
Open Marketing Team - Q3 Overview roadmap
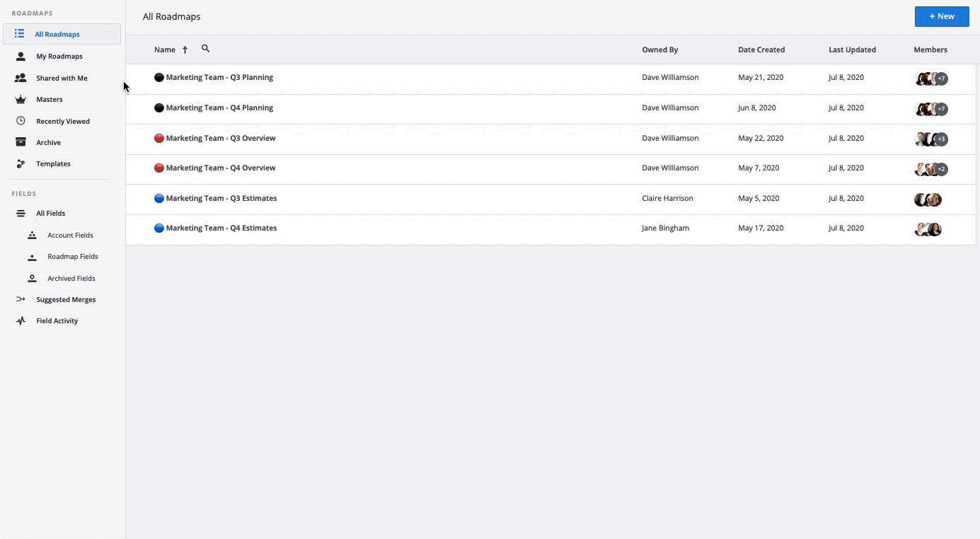coord(221,139)
